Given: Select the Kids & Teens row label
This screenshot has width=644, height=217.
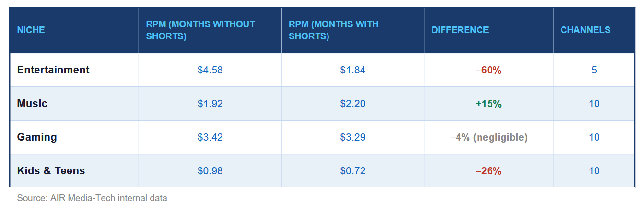Looking at the screenshot, I should coord(51,170).
